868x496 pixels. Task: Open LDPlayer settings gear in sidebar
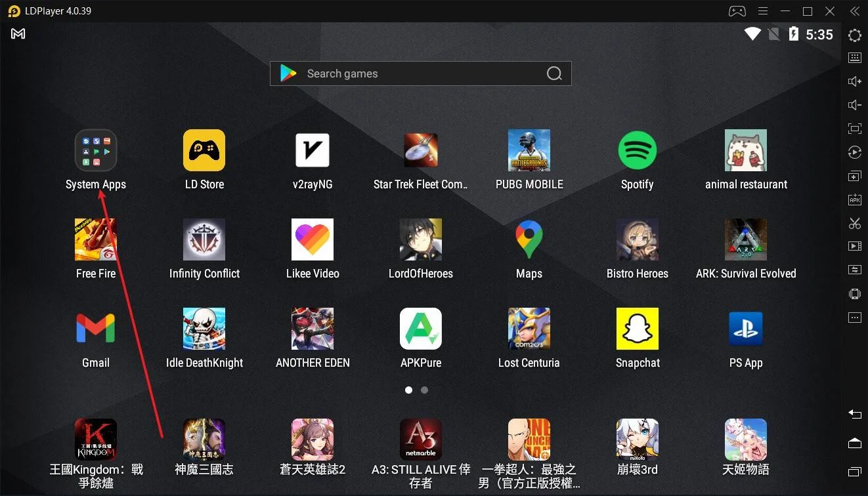(855, 35)
